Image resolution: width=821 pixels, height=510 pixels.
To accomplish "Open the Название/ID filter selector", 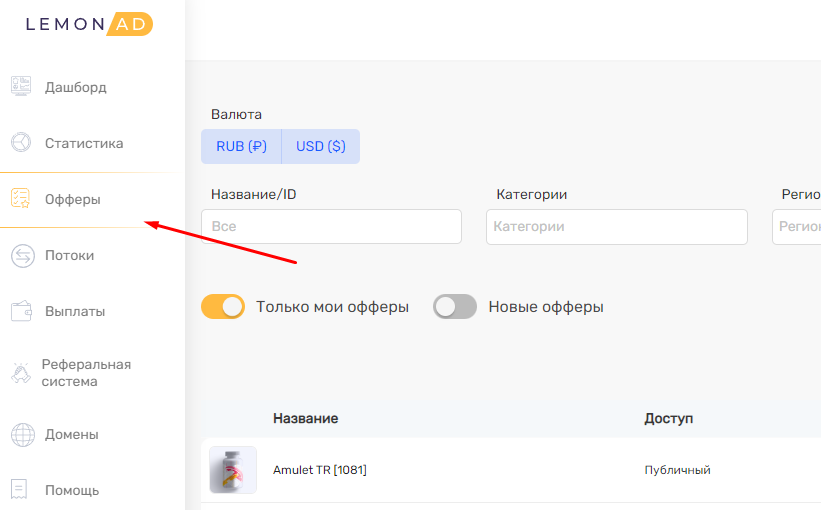I will click(x=331, y=227).
